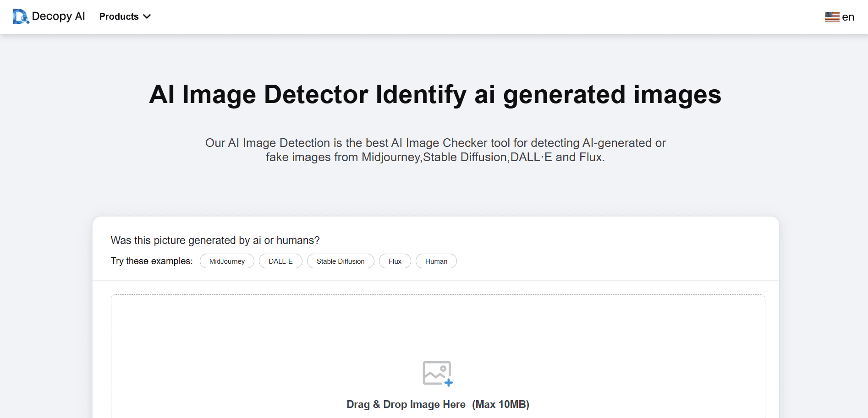The width and height of the screenshot is (868, 418).
Task: Select the DALL-E example chip
Action: pyautogui.click(x=280, y=261)
